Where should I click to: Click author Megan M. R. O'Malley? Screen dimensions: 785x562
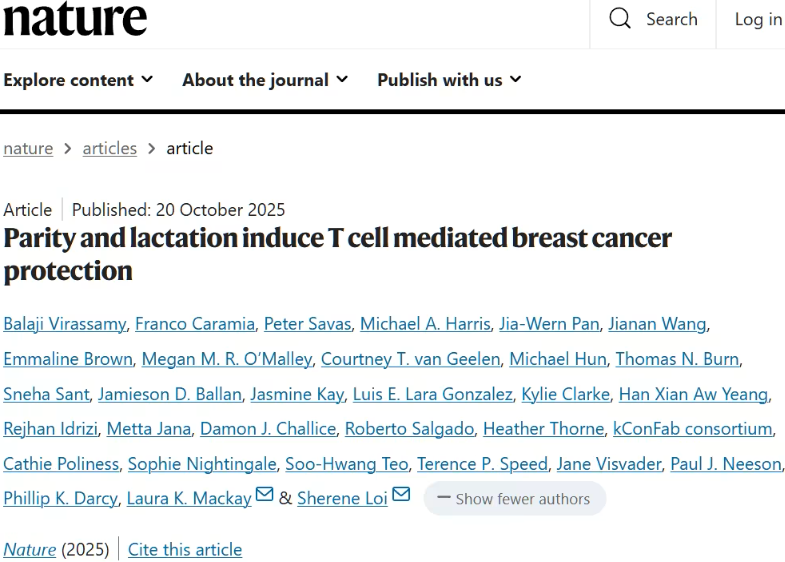point(220,358)
